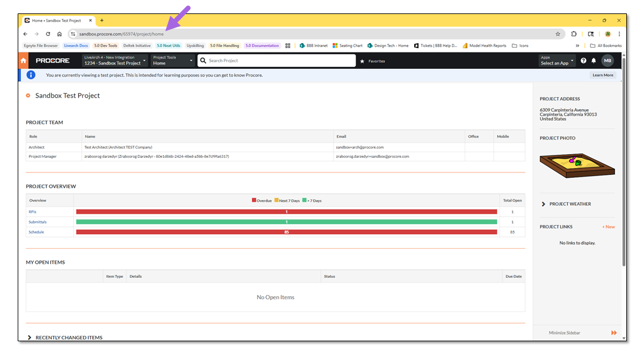Viewport: 644px width, 362px height.
Task: Open the Project Tools Home dropdown
Action: [x=172, y=60]
